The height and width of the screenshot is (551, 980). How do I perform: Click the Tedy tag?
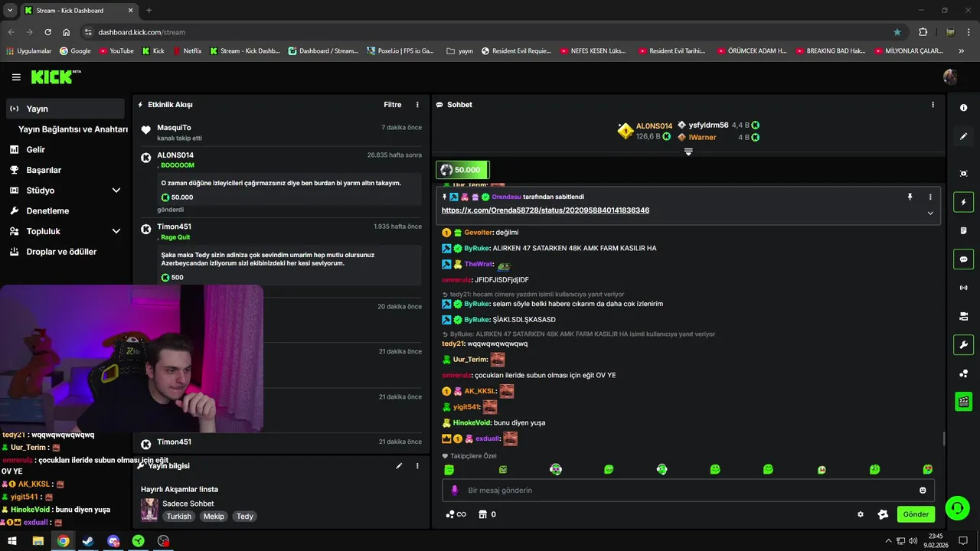[245, 517]
